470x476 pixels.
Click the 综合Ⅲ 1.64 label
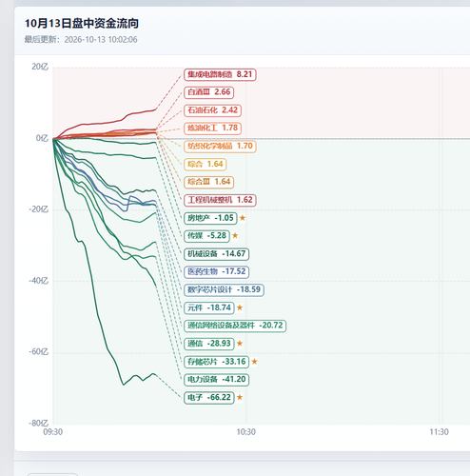[208, 182]
